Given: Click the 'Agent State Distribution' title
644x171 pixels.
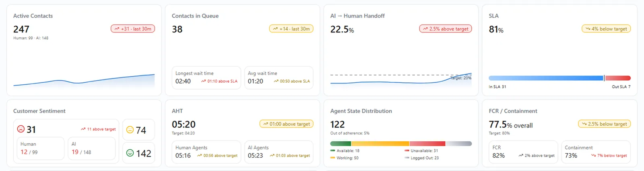Looking at the screenshot, I should (361, 111).
